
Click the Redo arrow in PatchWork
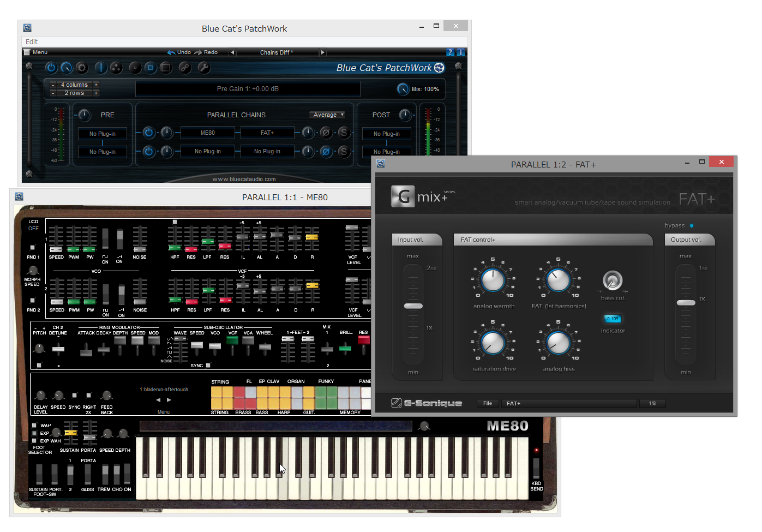click(198, 52)
